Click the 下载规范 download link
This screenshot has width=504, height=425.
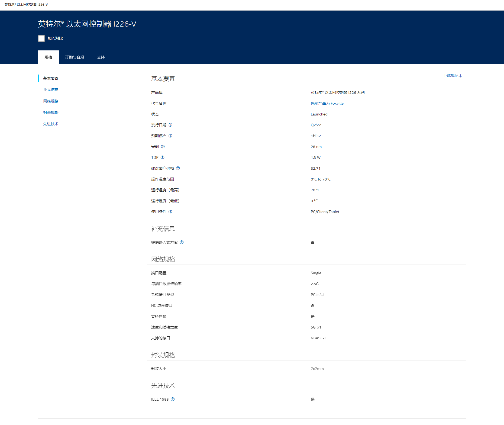(452, 75)
